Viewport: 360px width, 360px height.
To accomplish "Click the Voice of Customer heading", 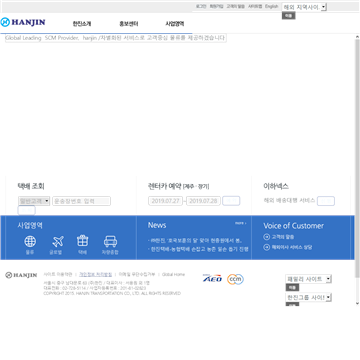I will coord(293,226).
